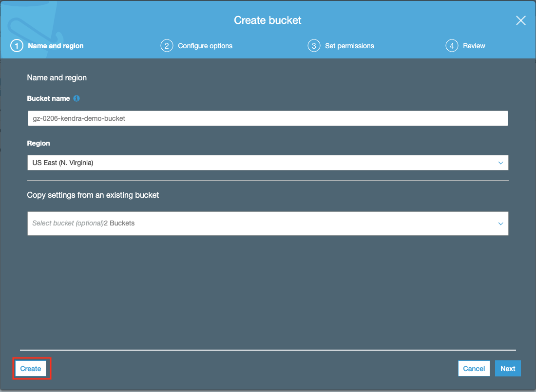This screenshot has height=392, width=536.
Task: Click the Region dropdown chevron arrow
Action: [500, 163]
